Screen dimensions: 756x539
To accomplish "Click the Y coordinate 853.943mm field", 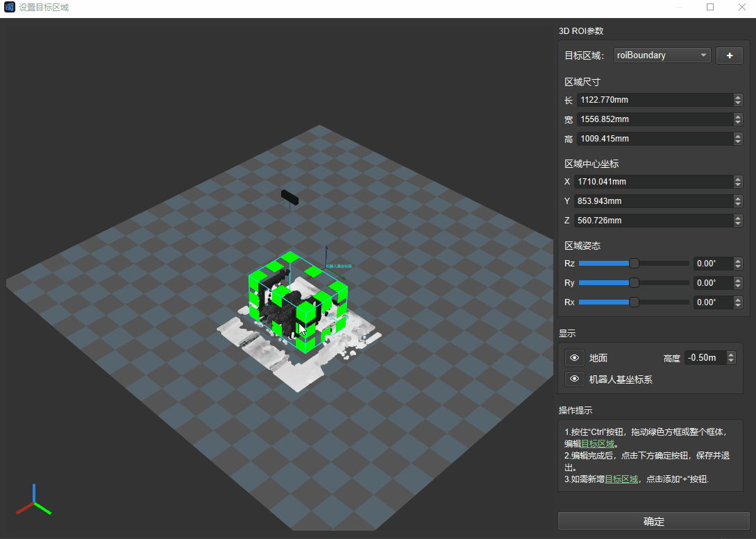I will pos(653,201).
